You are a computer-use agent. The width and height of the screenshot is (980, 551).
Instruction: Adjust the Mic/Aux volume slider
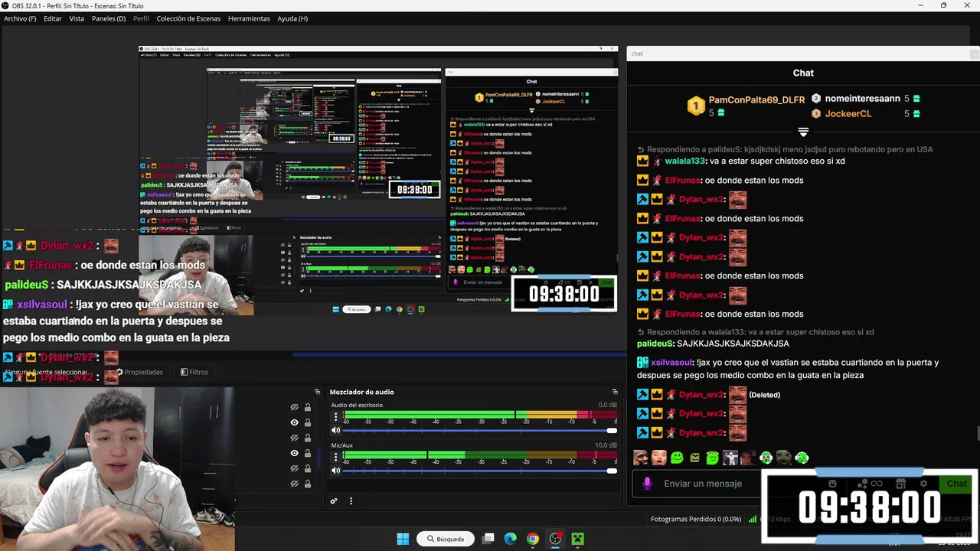tap(479, 471)
